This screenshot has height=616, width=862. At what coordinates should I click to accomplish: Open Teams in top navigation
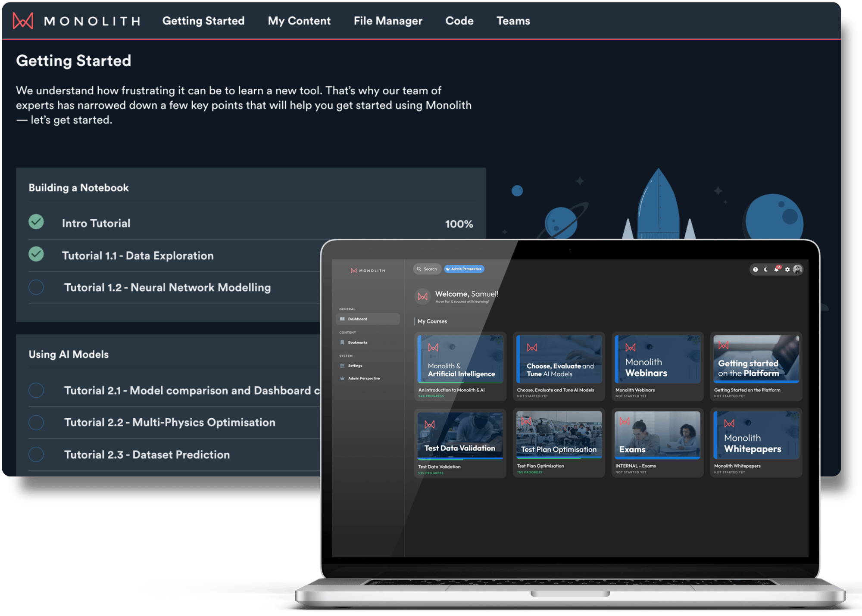pos(513,21)
